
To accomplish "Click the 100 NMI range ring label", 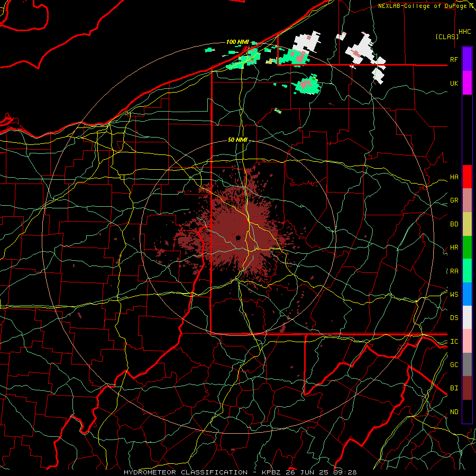I will pos(237,42).
